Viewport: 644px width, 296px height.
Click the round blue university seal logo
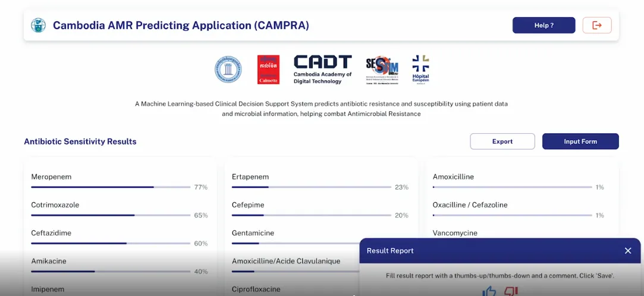click(x=228, y=70)
